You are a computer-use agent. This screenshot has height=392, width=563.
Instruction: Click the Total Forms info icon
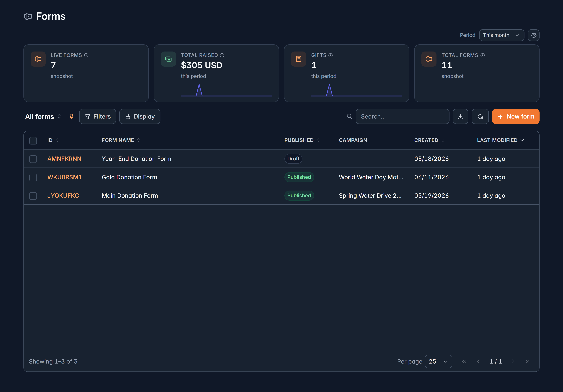click(x=482, y=55)
